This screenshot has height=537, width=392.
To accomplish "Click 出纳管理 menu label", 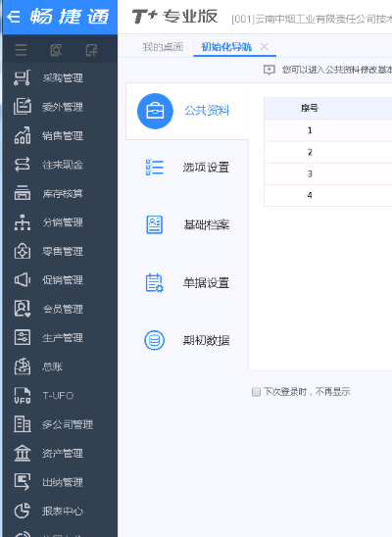I will pyautogui.click(x=63, y=482).
